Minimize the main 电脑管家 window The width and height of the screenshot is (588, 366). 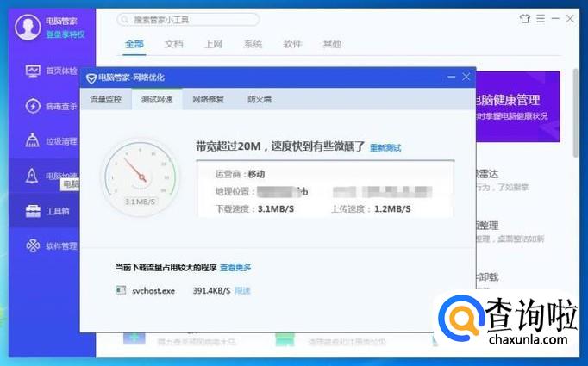tap(555, 18)
